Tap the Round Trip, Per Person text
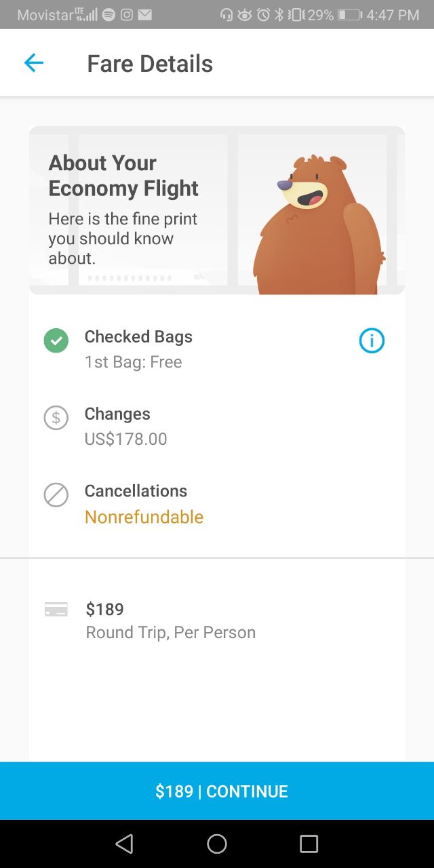Image resolution: width=434 pixels, height=868 pixels. point(171,632)
